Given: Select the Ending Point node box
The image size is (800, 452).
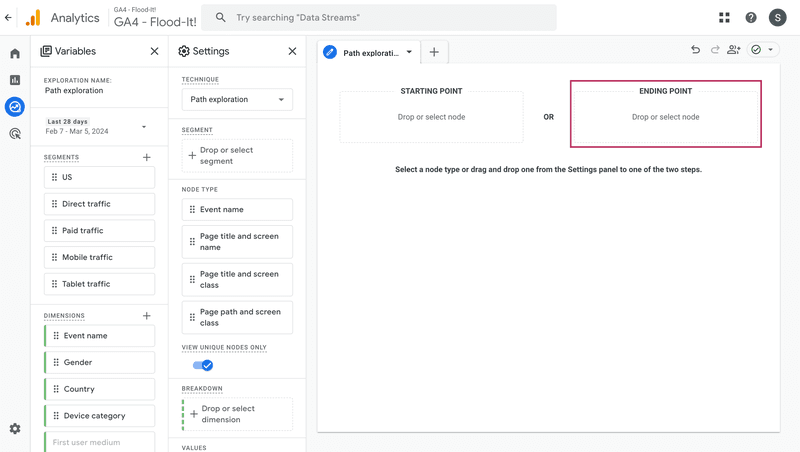Looking at the screenshot, I should click(665, 115).
